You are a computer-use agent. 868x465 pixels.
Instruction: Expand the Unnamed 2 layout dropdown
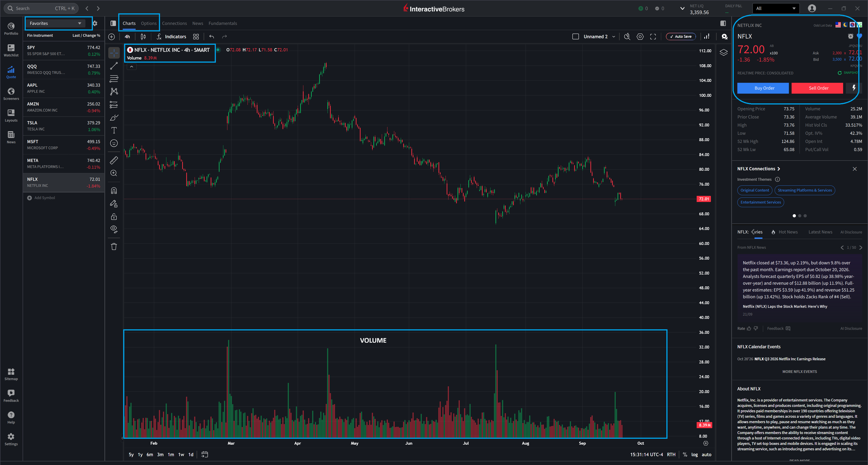click(x=614, y=36)
